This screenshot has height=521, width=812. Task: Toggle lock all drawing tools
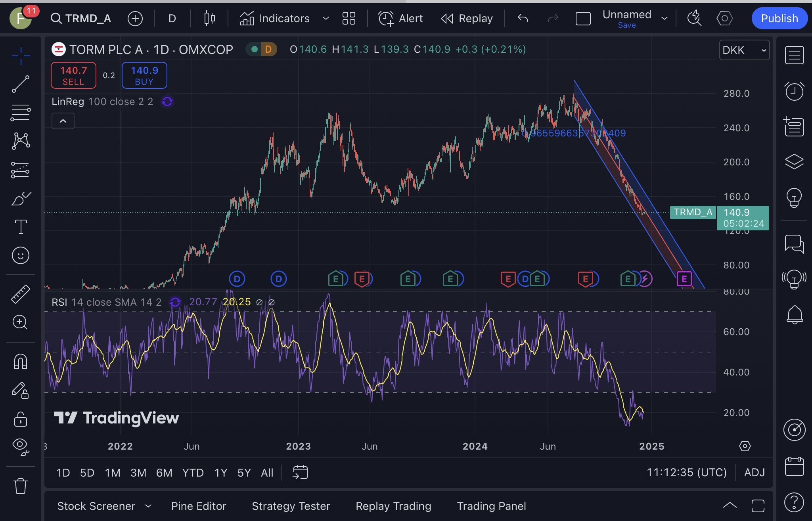click(x=21, y=419)
